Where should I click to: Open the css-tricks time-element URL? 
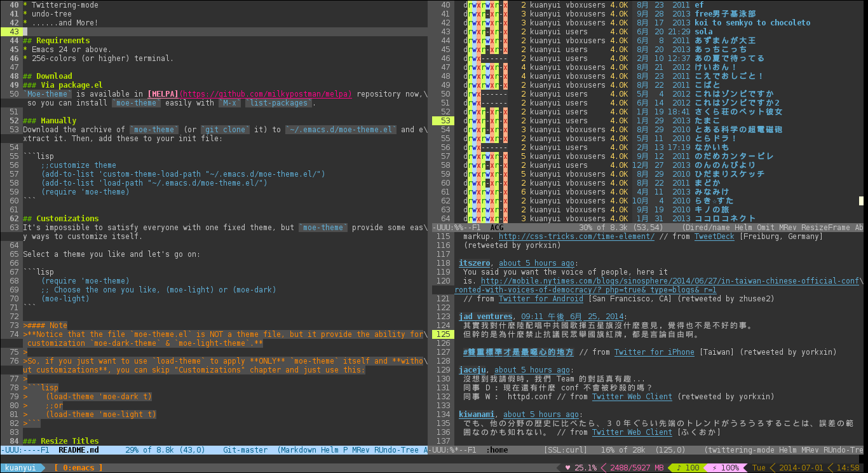point(576,236)
